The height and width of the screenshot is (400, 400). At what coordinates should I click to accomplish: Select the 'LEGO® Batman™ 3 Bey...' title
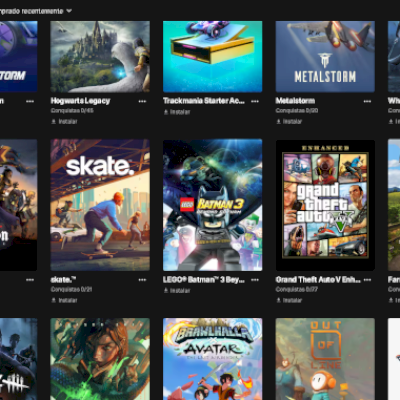204,280
